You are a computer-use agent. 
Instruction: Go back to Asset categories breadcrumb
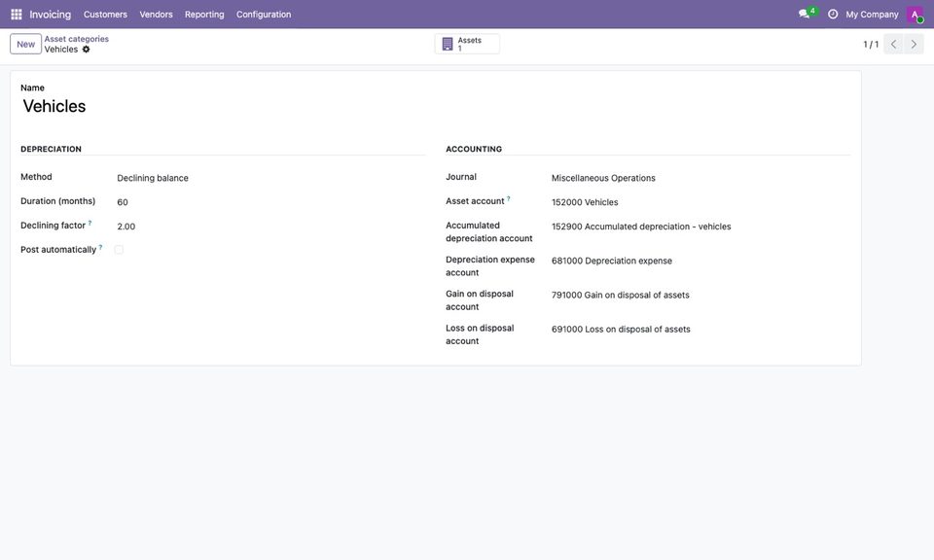(76, 39)
